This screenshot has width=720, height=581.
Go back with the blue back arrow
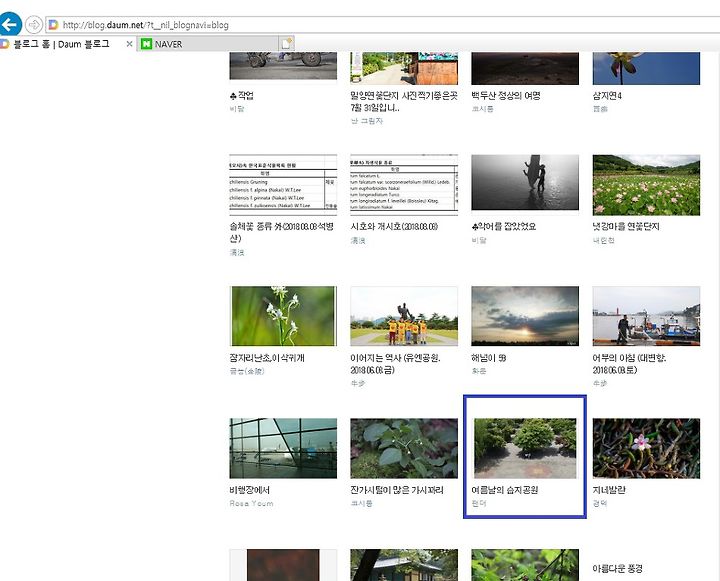[x=10, y=24]
